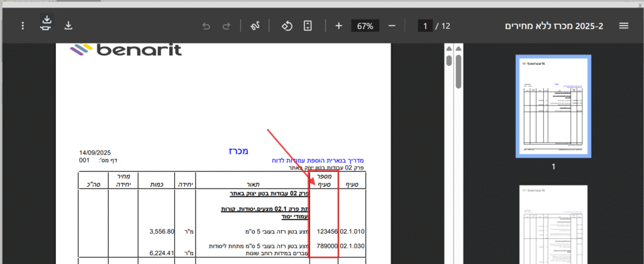Click the fit to page icon
Screen dimensions: 644x264
point(308,26)
